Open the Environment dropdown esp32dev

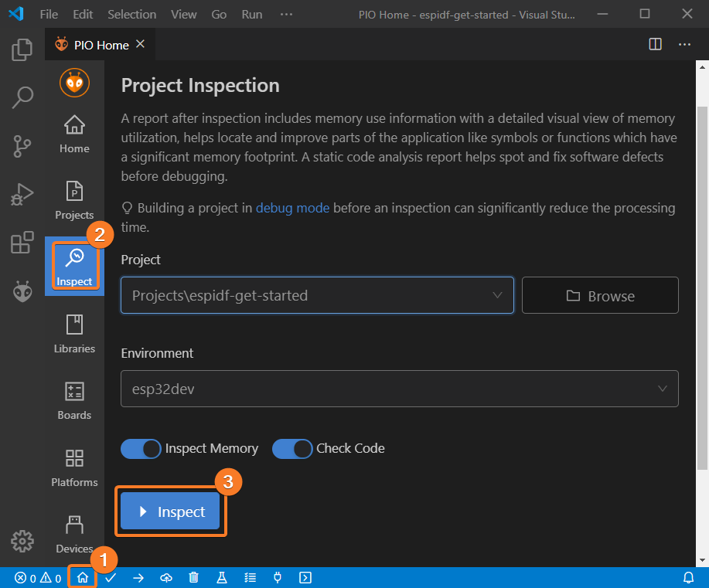click(399, 389)
